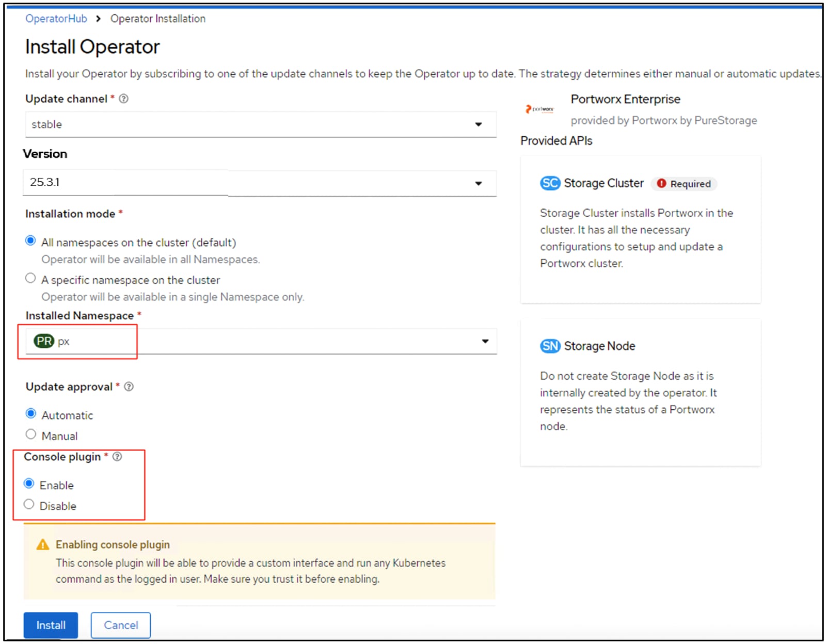Click the Update approval help icon
The width and height of the screenshot is (827, 644).
click(129, 387)
